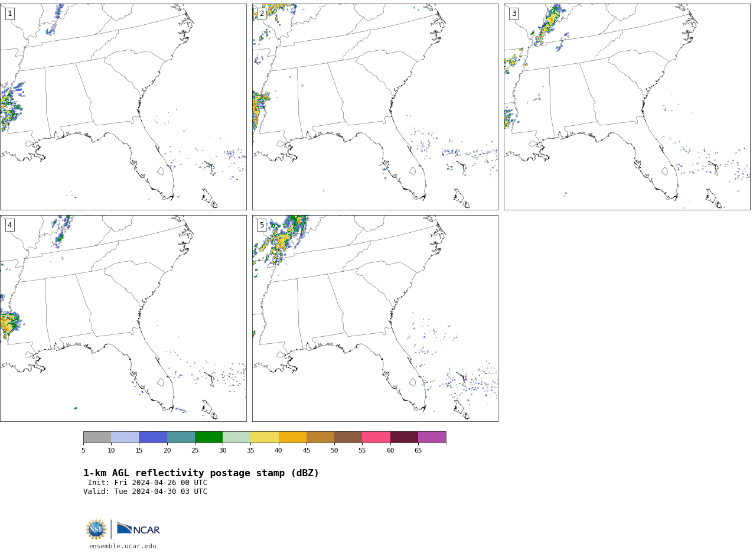The height and width of the screenshot is (553, 756).
Task: Open ensemble member 1 reflectivity map
Action: (x=123, y=107)
